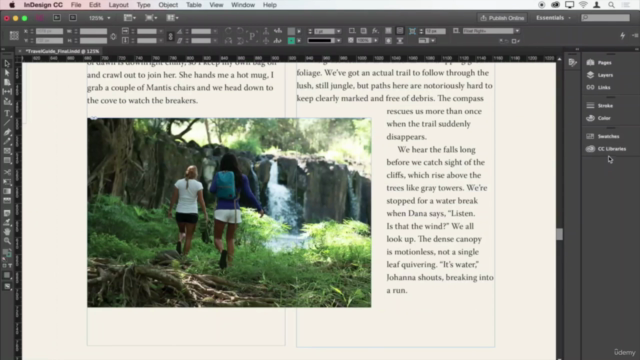Toggle formatting affects text
The height and width of the screenshot is (360, 640).
point(10,266)
